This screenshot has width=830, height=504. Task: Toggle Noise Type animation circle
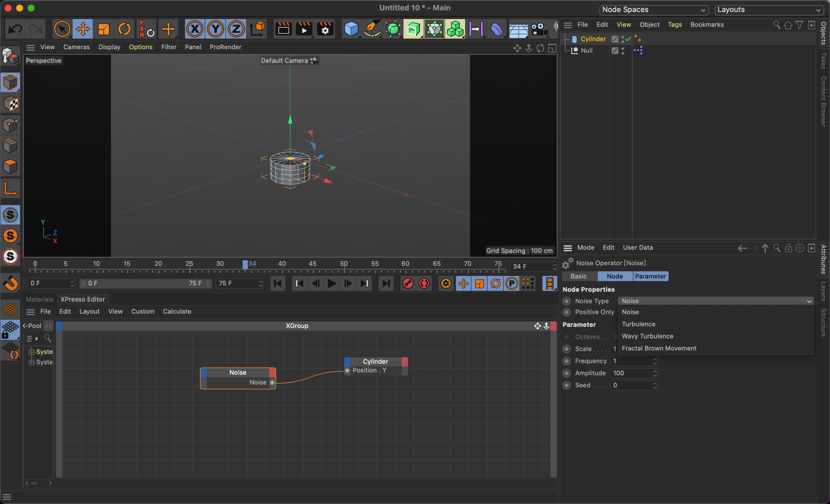coord(567,301)
